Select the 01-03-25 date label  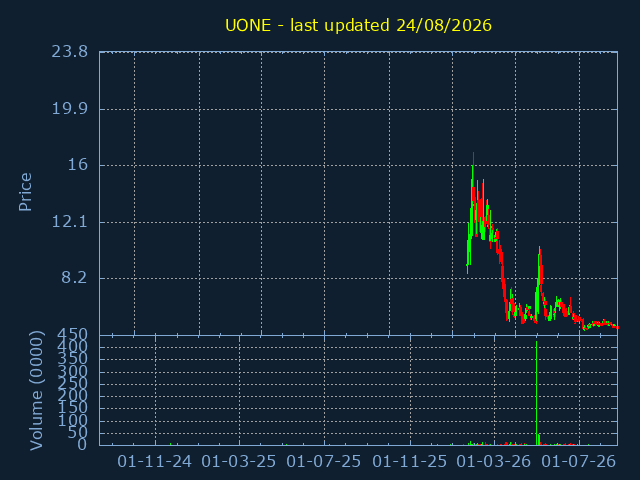tap(239, 462)
